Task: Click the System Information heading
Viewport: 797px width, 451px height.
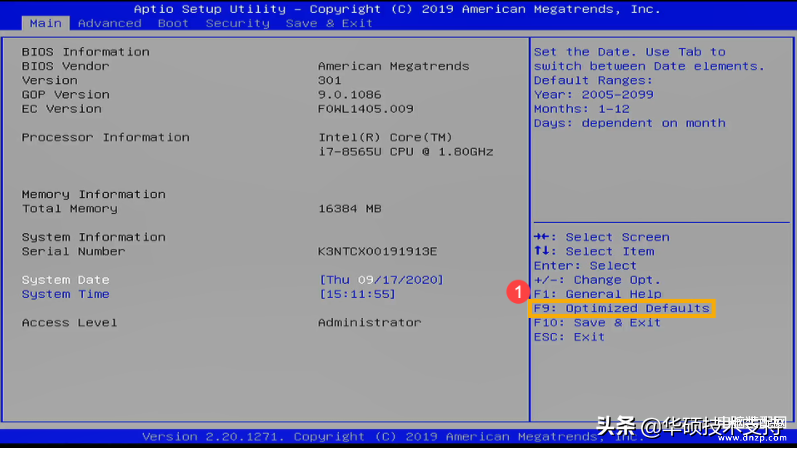Action: (94, 237)
